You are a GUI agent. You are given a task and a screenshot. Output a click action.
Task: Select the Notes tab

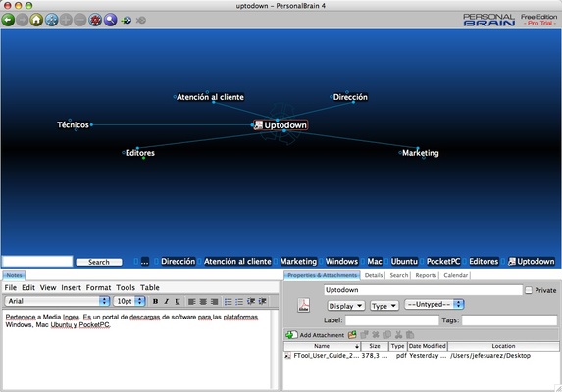(14, 275)
